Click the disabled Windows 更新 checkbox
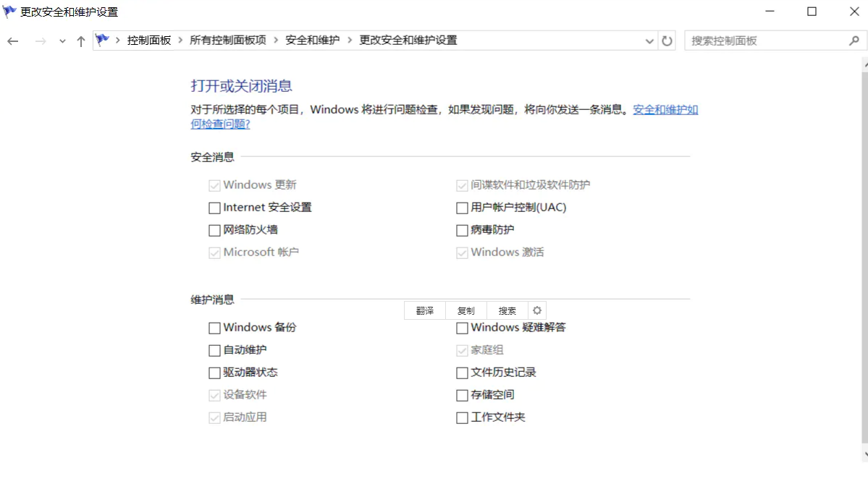Screen dimensions: 868x484 pyautogui.click(x=214, y=185)
